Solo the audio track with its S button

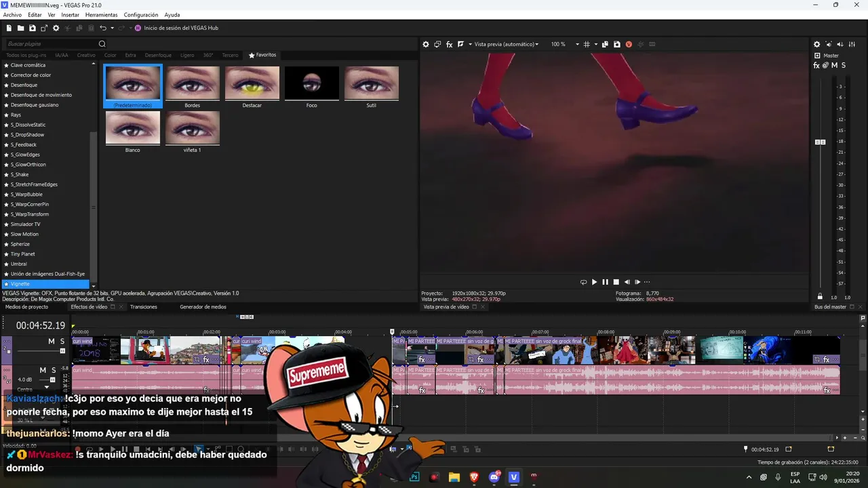tap(54, 370)
